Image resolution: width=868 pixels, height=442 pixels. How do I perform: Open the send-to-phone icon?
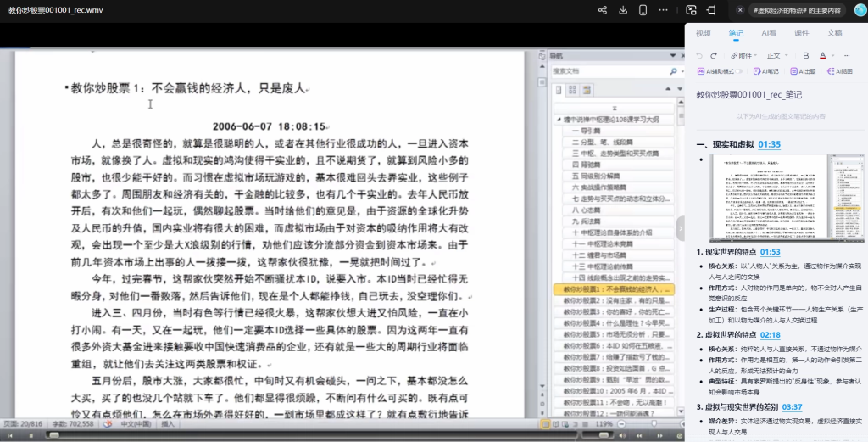(x=643, y=10)
